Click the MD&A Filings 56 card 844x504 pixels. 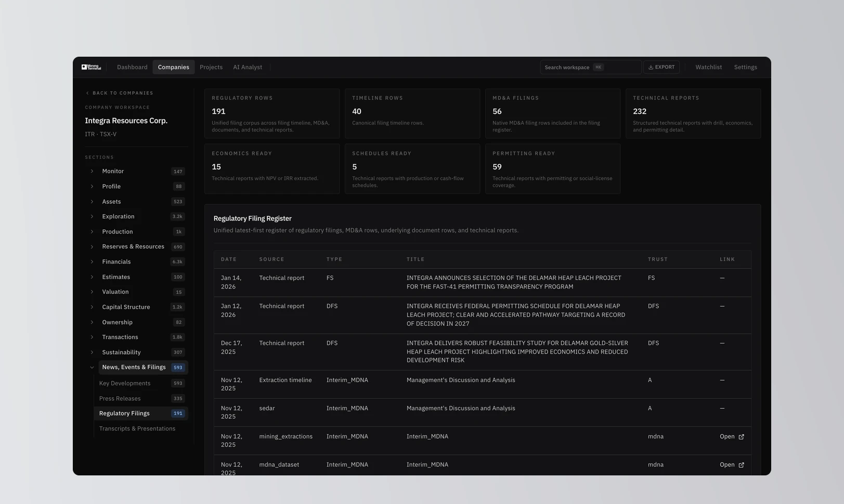point(553,113)
